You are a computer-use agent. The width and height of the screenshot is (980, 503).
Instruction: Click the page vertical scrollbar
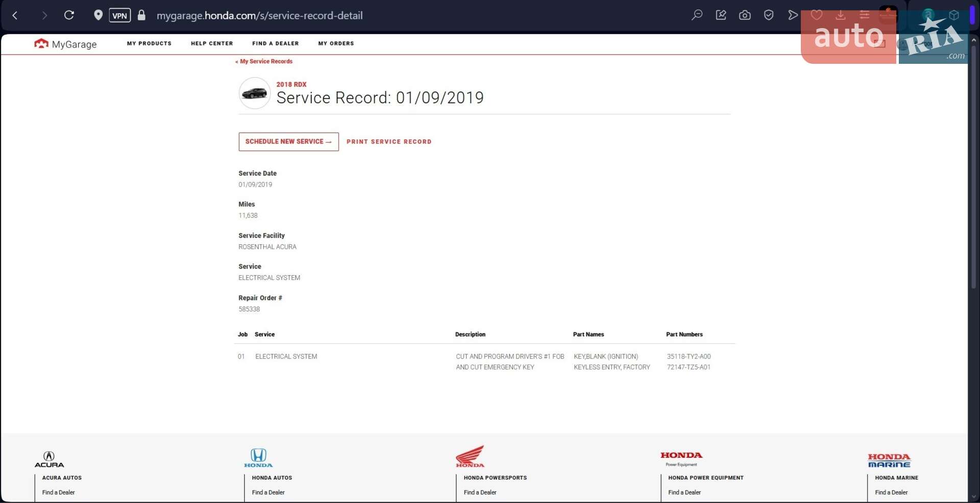(973, 166)
